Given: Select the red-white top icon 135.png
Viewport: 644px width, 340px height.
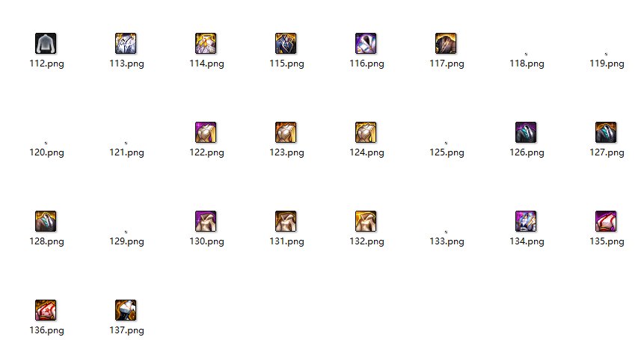Looking at the screenshot, I should click(606, 221).
